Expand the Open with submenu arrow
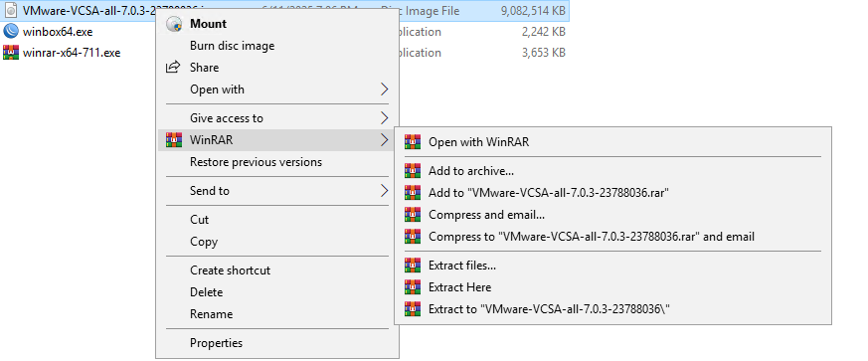This screenshot has height=361, width=868. (x=384, y=90)
